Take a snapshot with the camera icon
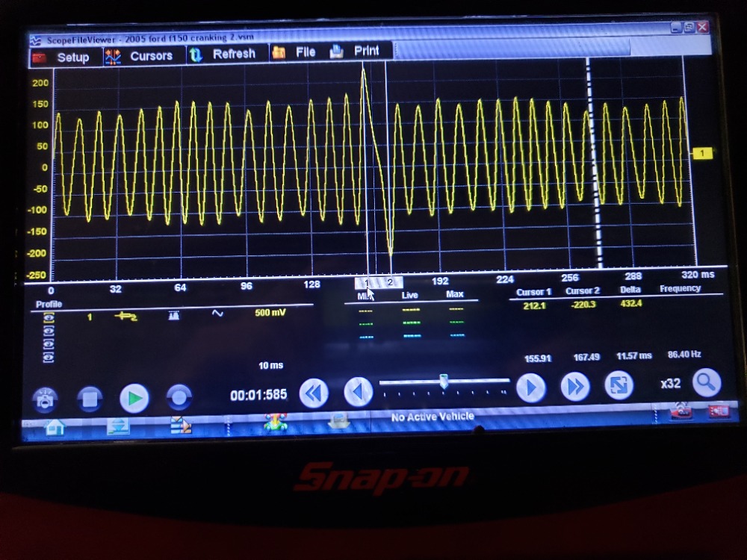 (46, 399)
